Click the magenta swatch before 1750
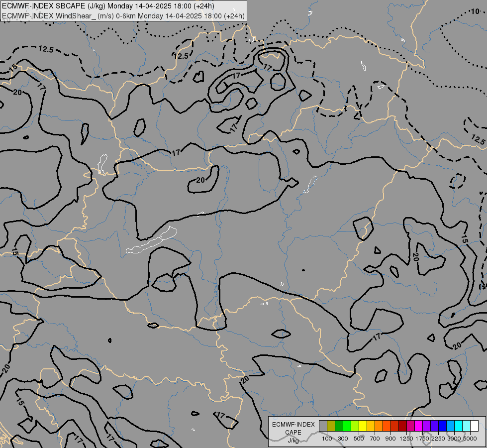 click(x=419, y=426)
